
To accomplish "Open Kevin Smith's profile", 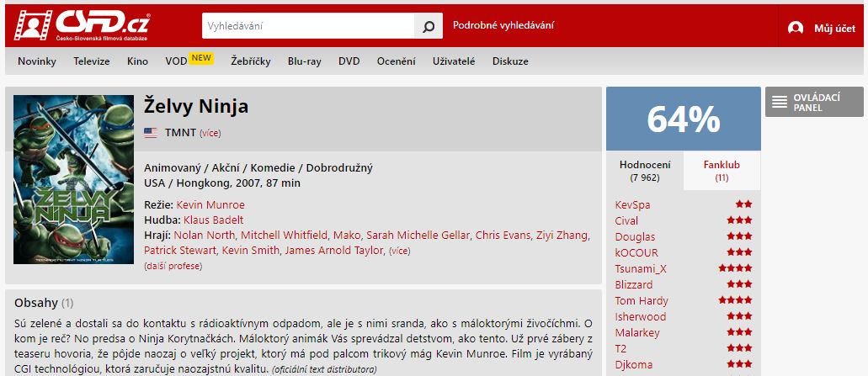I will pos(251,251).
